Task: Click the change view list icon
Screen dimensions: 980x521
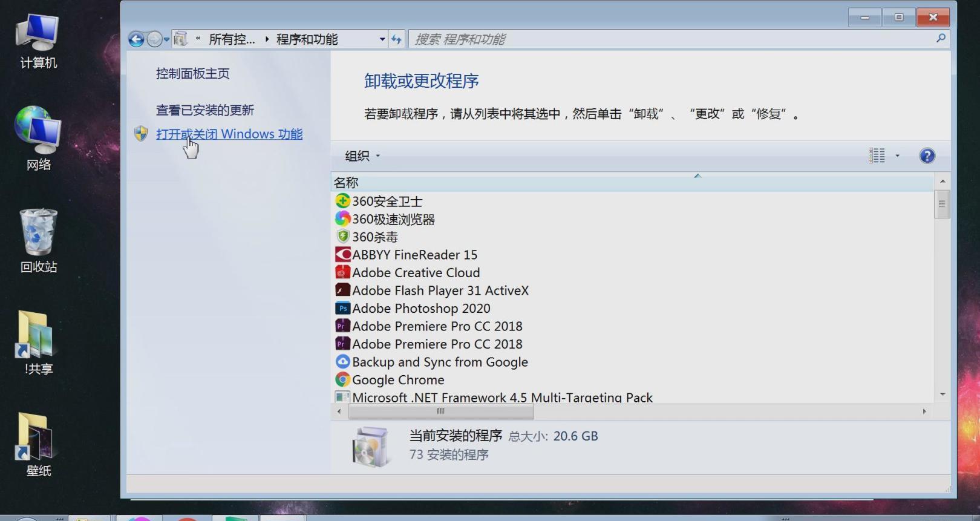Action: 877,156
